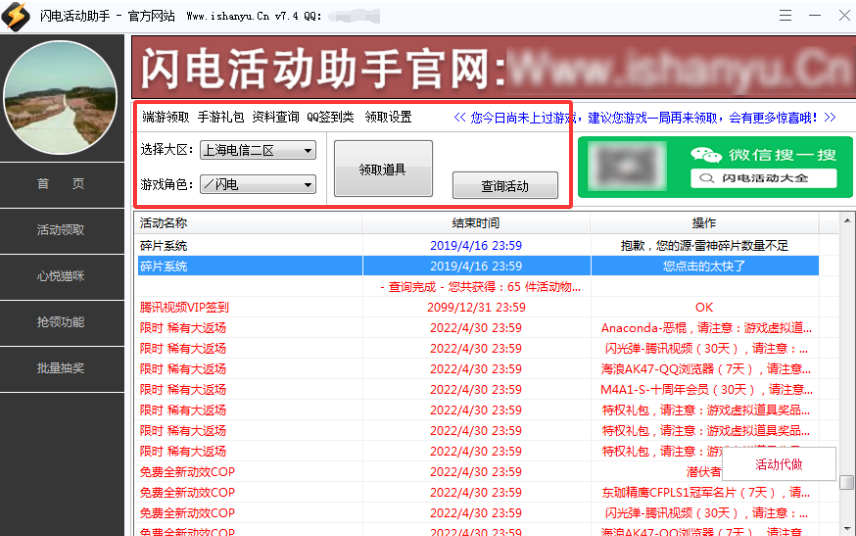This screenshot has height=536, width=856.
Task: Open 首页 in the sidebar
Action: [x=61, y=184]
